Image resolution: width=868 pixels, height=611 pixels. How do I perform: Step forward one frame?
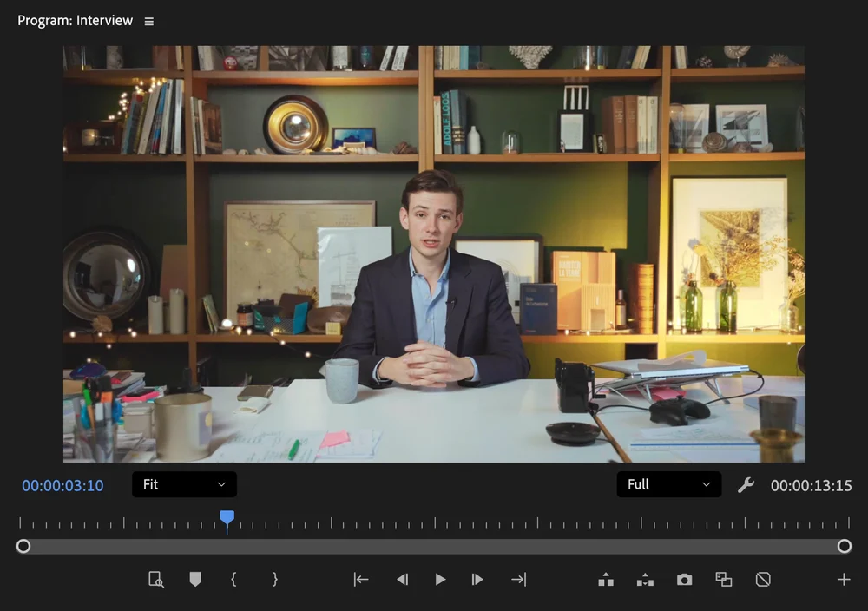click(477, 580)
